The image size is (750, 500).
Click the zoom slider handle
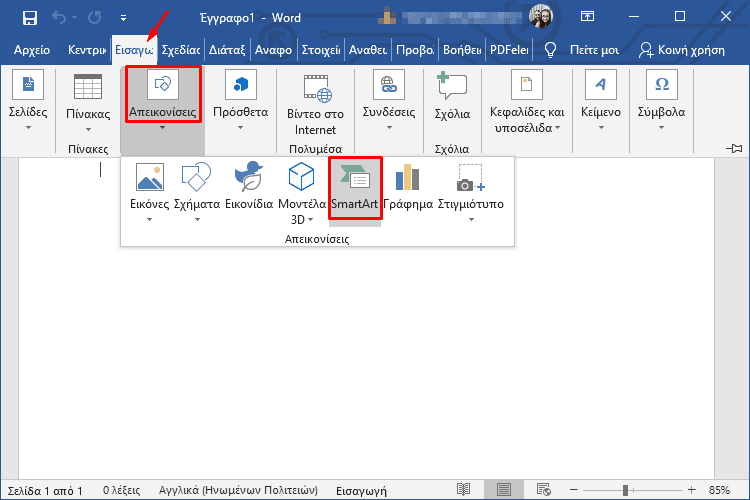click(625, 490)
